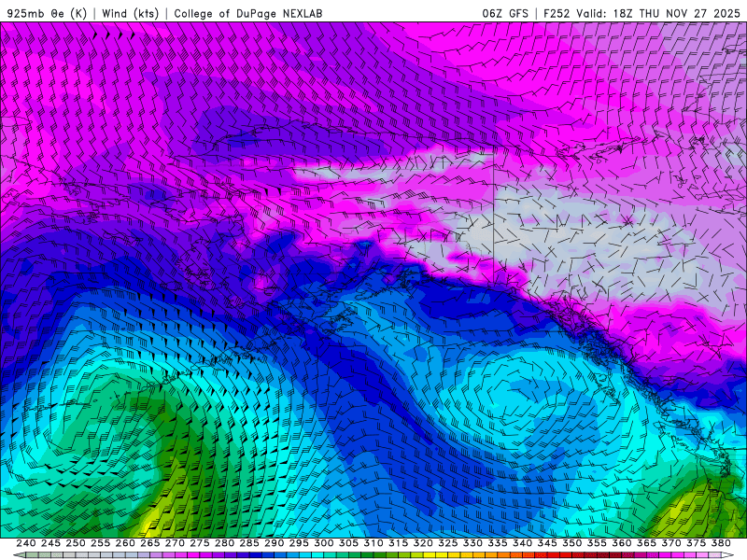Image resolution: width=747 pixels, height=560 pixels.
Task: Click the 265 value on the color scale
Action: (x=150, y=543)
